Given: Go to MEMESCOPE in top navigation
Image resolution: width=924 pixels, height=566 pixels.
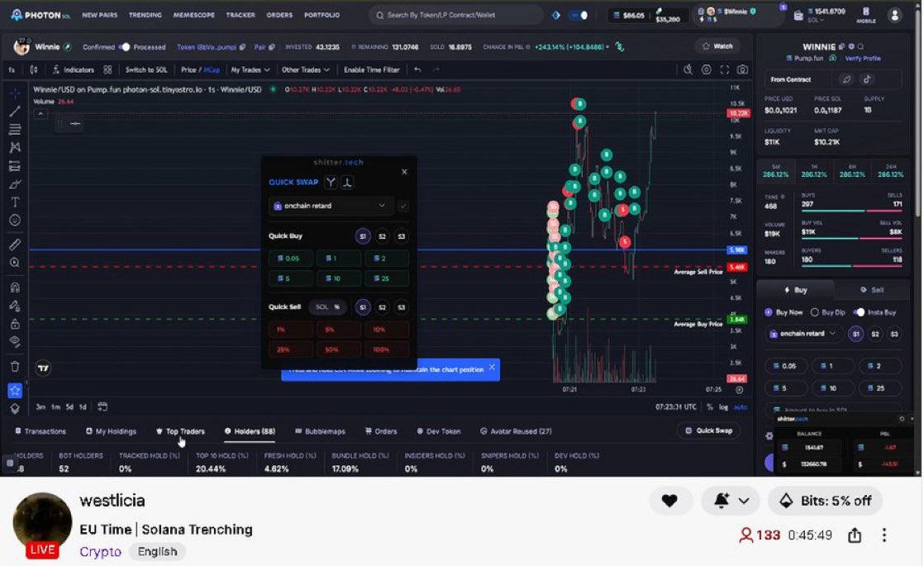Looking at the screenshot, I should click(x=193, y=15).
